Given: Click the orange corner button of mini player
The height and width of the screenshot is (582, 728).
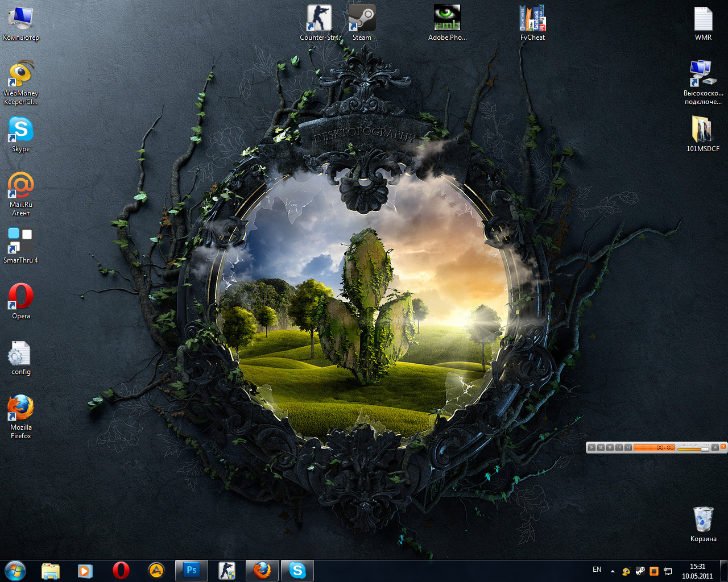Looking at the screenshot, I should (x=723, y=446).
